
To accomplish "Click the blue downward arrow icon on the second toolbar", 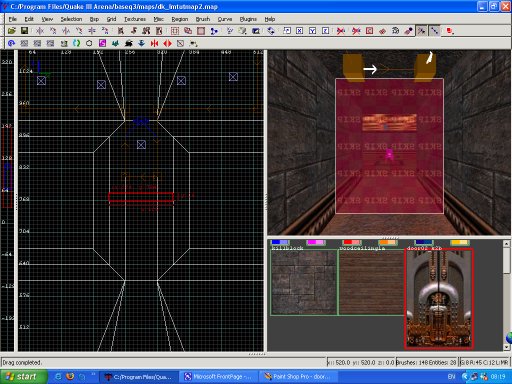I will click(x=141, y=43).
